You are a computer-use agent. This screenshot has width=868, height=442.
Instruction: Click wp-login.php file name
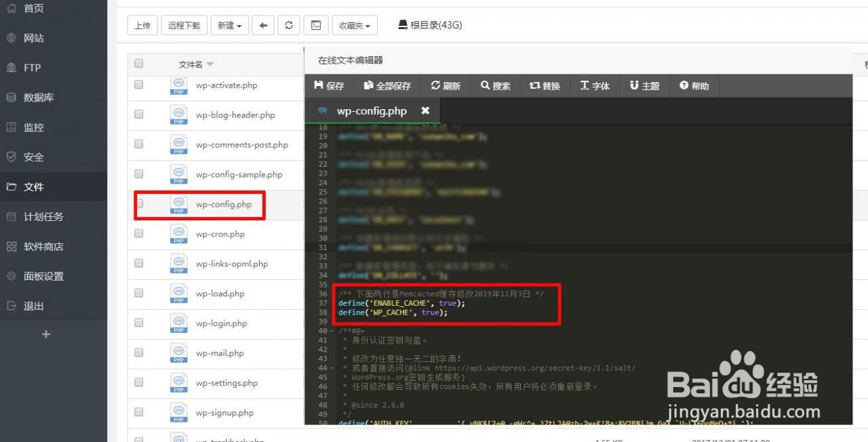point(222,324)
